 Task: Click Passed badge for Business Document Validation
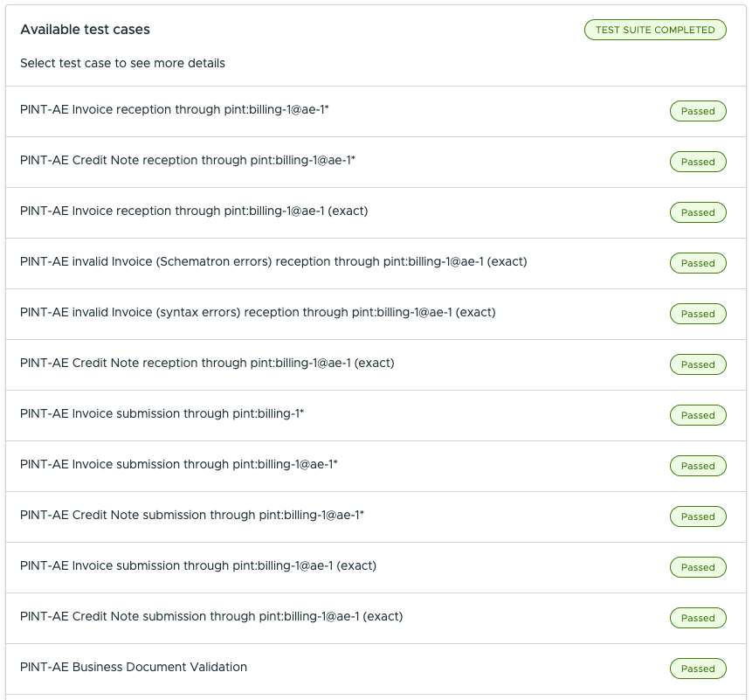[698, 669]
